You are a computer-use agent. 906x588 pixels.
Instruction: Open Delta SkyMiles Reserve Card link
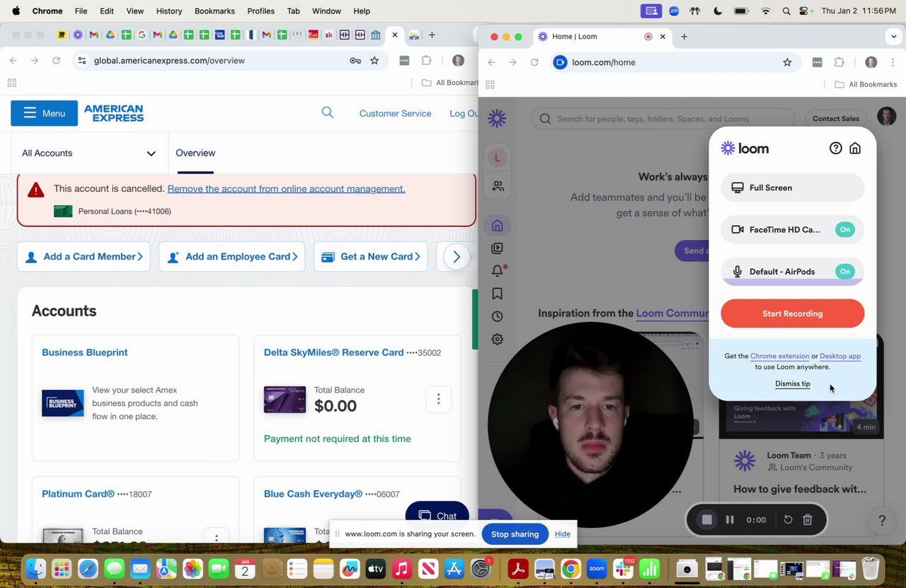pyautogui.click(x=333, y=352)
